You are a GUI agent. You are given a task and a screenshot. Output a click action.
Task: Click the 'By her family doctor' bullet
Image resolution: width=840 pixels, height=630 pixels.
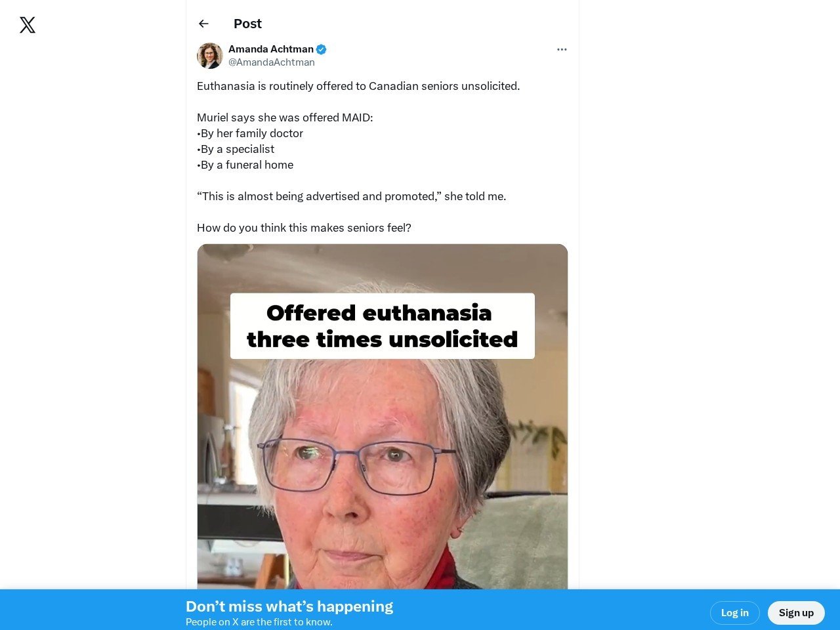[250, 133]
